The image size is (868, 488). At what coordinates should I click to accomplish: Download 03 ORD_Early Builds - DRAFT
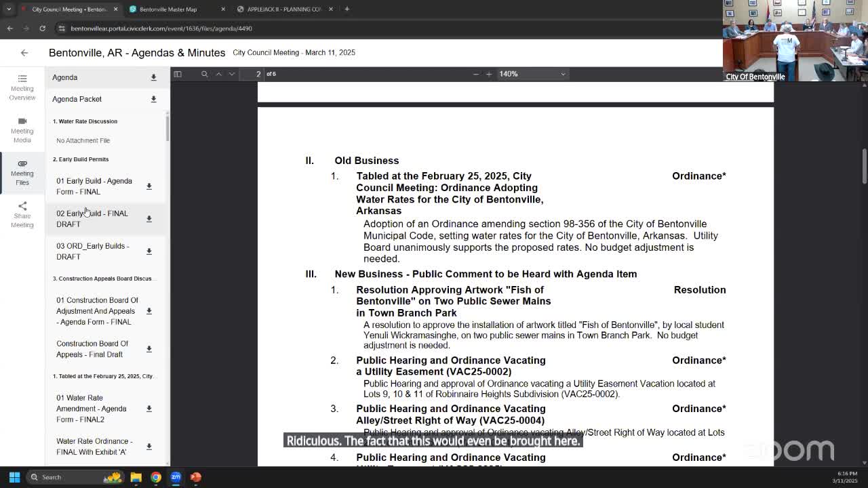pyautogui.click(x=149, y=251)
